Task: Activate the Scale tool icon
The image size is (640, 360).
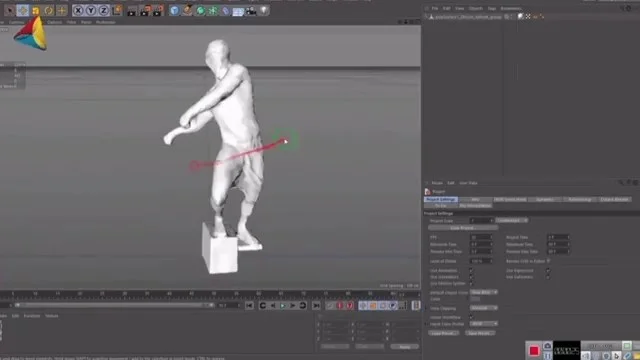Action: pos(36,10)
